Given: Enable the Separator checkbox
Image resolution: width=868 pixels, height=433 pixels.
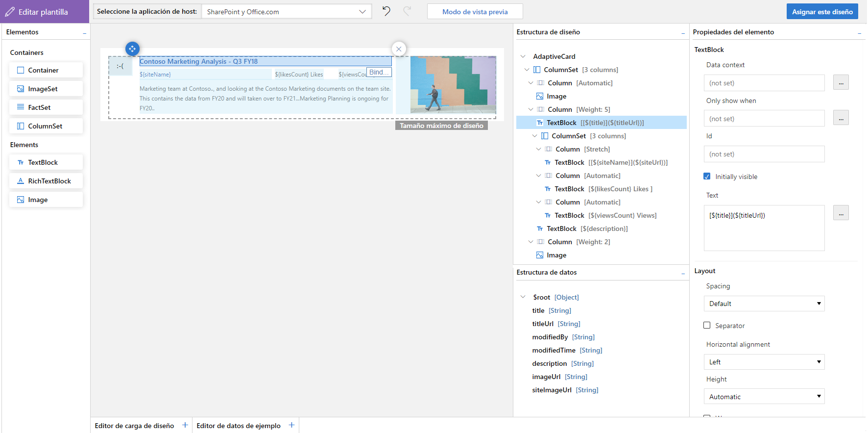Looking at the screenshot, I should click(x=707, y=326).
